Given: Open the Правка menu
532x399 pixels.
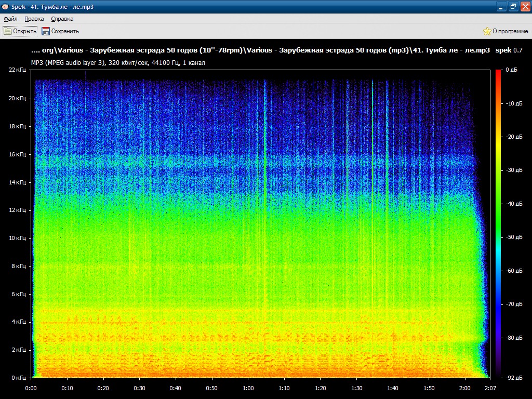Looking at the screenshot, I should [34, 19].
